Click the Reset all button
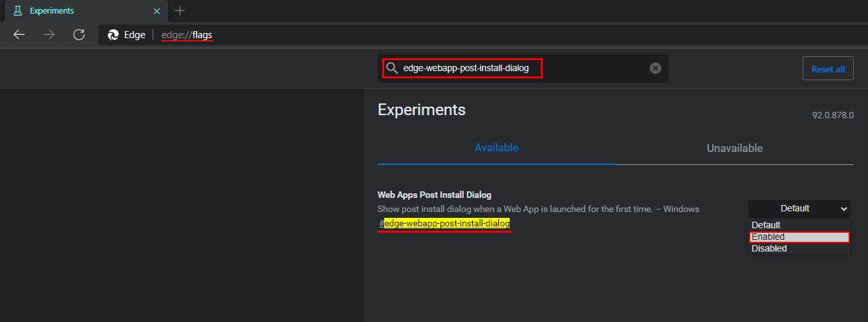868x322 pixels. coord(828,69)
